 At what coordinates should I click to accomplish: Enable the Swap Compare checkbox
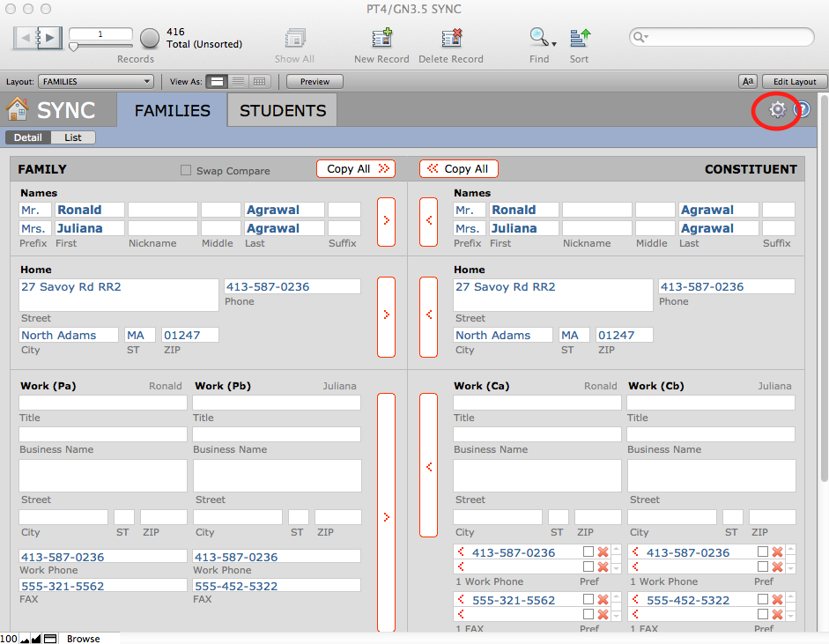(x=185, y=170)
